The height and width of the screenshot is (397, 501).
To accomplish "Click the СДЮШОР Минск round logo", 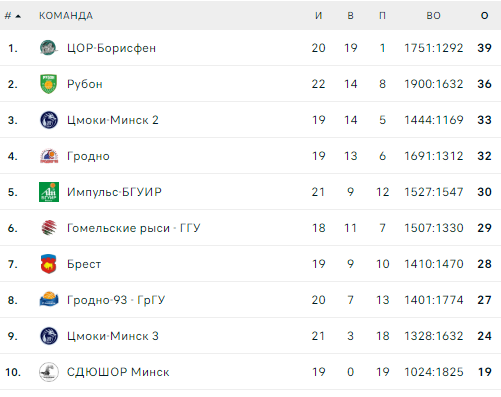I will click(49, 372).
